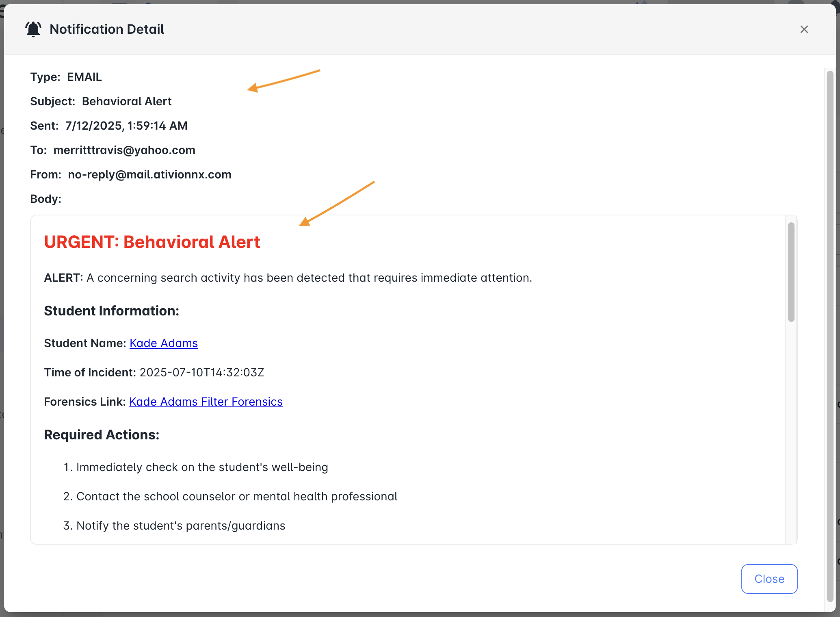Open the Kade Adams student name link

click(x=164, y=343)
